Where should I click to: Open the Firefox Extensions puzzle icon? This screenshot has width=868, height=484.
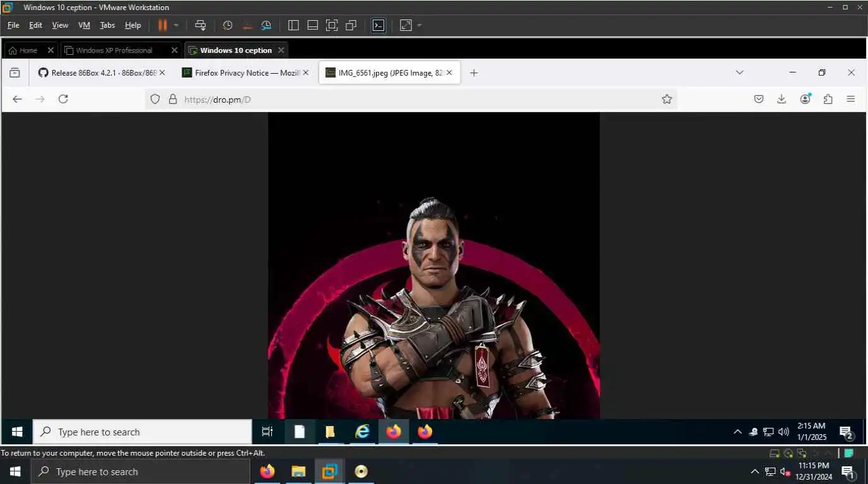pyautogui.click(x=828, y=99)
